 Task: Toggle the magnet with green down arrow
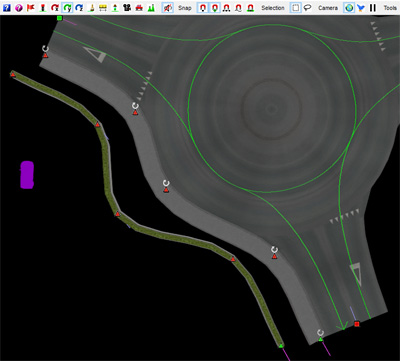click(x=215, y=8)
